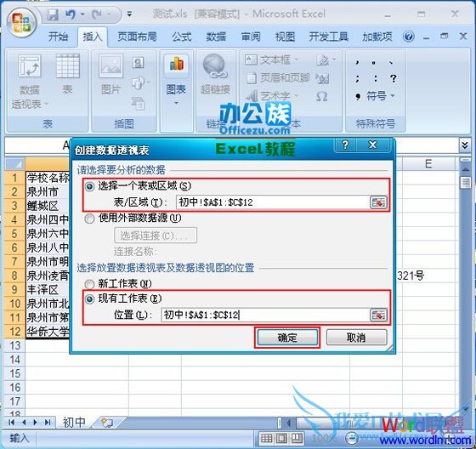Select the column E header
The image size is (476, 449).
[x=428, y=164]
